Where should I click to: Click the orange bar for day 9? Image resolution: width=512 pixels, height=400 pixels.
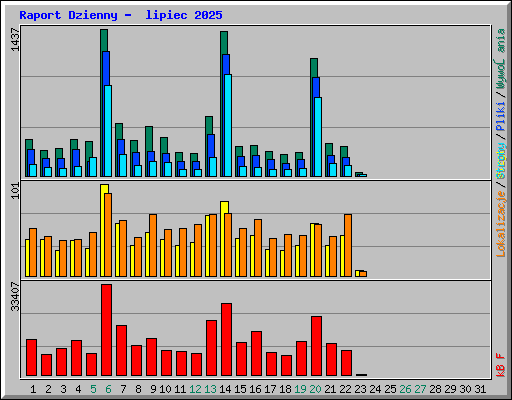153,245
